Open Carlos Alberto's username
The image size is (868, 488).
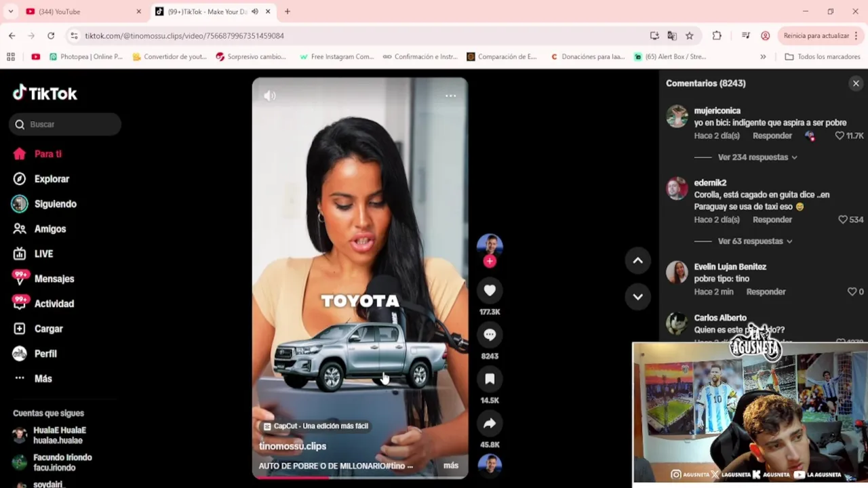tap(720, 318)
